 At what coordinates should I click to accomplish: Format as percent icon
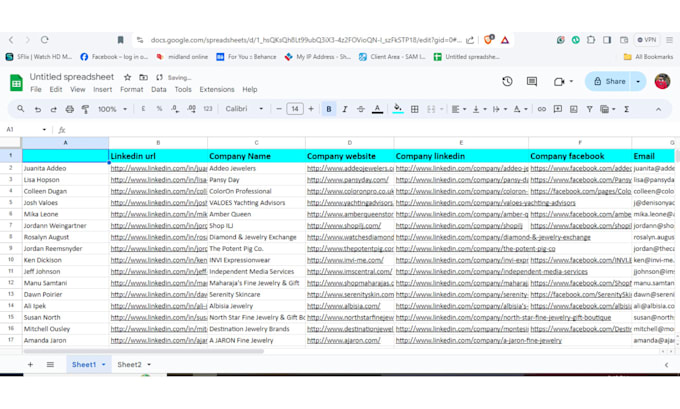pyautogui.click(x=159, y=109)
